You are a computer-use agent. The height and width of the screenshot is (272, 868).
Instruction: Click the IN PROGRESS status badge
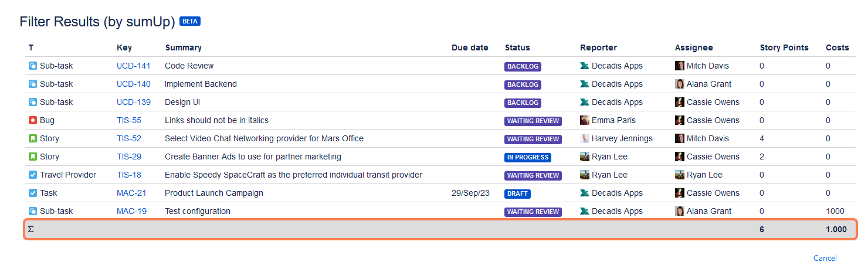click(x=528, y=157)
